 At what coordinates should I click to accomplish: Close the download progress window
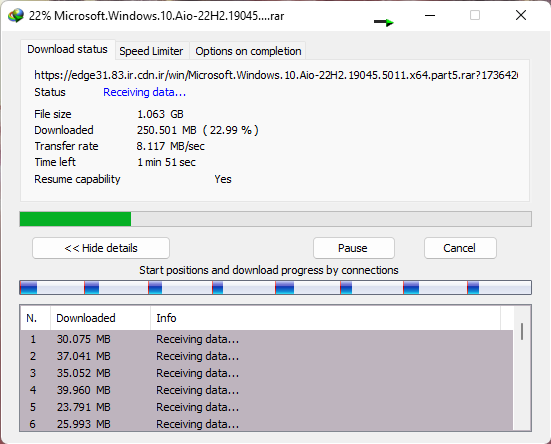521,15
